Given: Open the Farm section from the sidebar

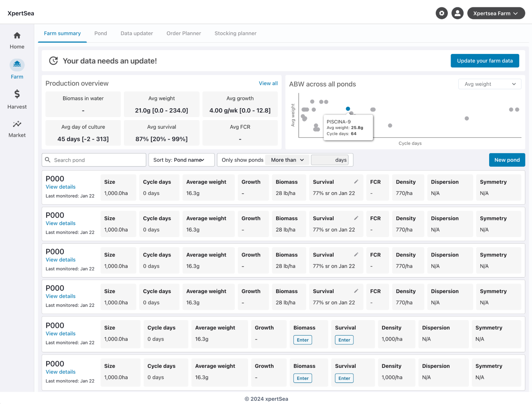Looking at the screenshot, I should pyautogui.click(x=17, y=65).
